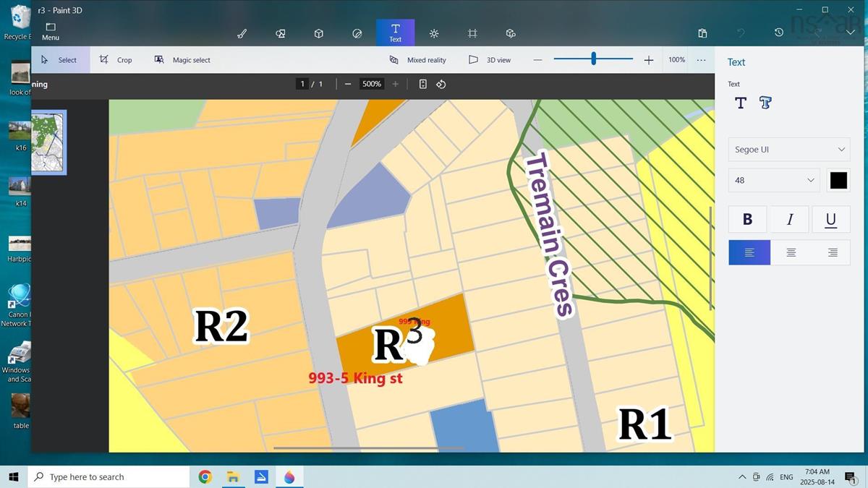This screenshot has width=868, height=488.
Task: Toggle Underline text formatting
Action: 830,220
